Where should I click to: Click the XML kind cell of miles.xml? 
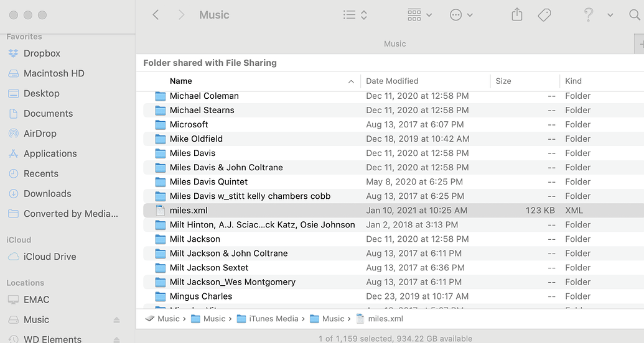[x=574, y=211]
